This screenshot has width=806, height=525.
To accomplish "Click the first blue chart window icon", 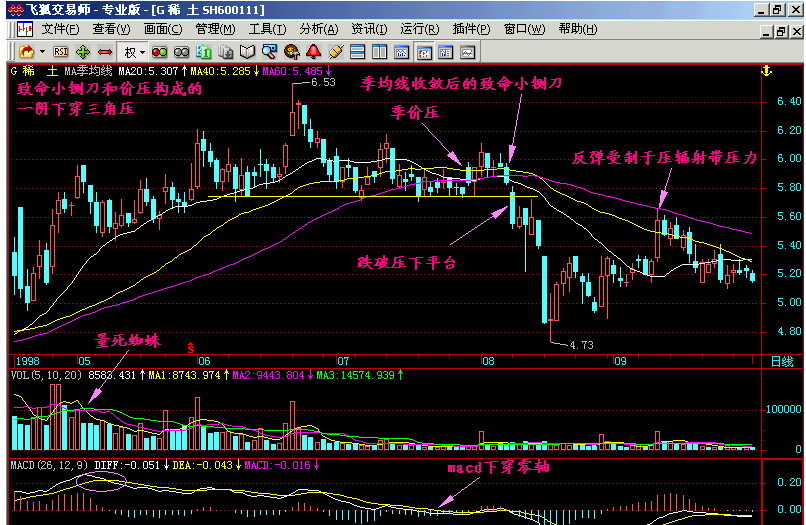I will (x=401, y=52).
